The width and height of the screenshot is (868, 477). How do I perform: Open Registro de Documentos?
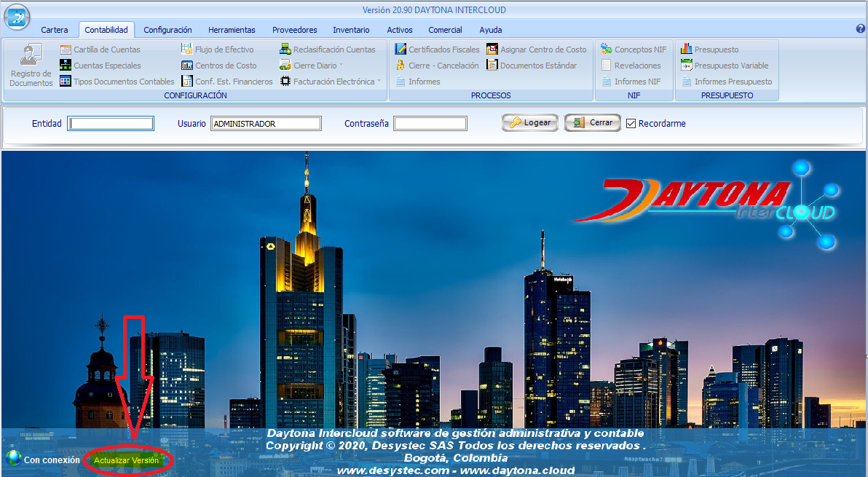pyautogui.click(x=31, y=66)
